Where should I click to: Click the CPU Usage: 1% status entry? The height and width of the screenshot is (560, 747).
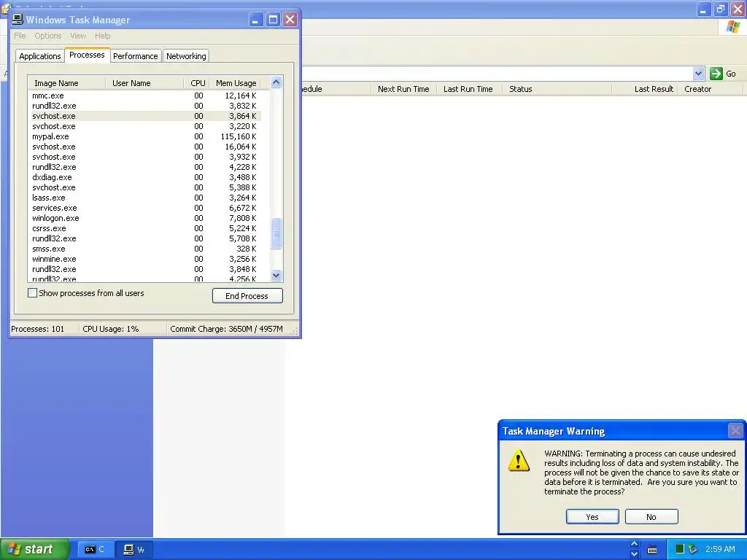point(111,329)
